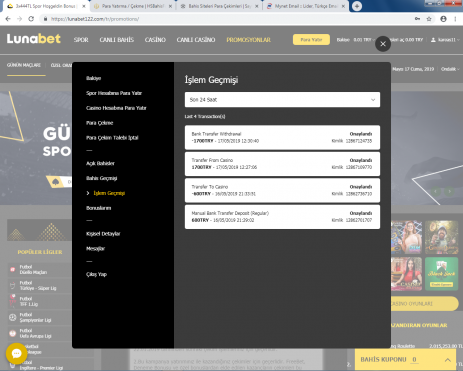
Task: Open the Chrome three-dot menu
Action: pyautogui.click(x=455, y=19)
